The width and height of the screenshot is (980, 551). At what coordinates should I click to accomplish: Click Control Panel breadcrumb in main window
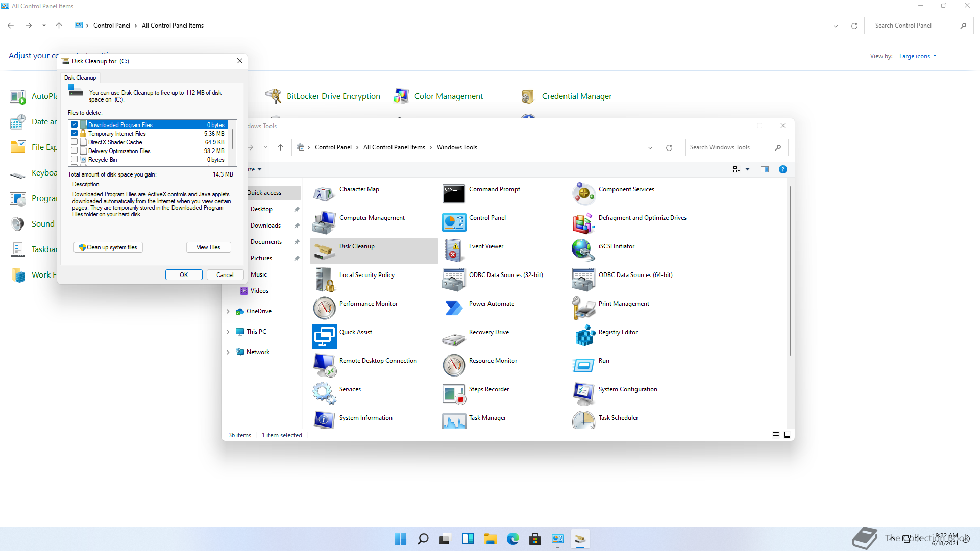[x=112, y=26]
